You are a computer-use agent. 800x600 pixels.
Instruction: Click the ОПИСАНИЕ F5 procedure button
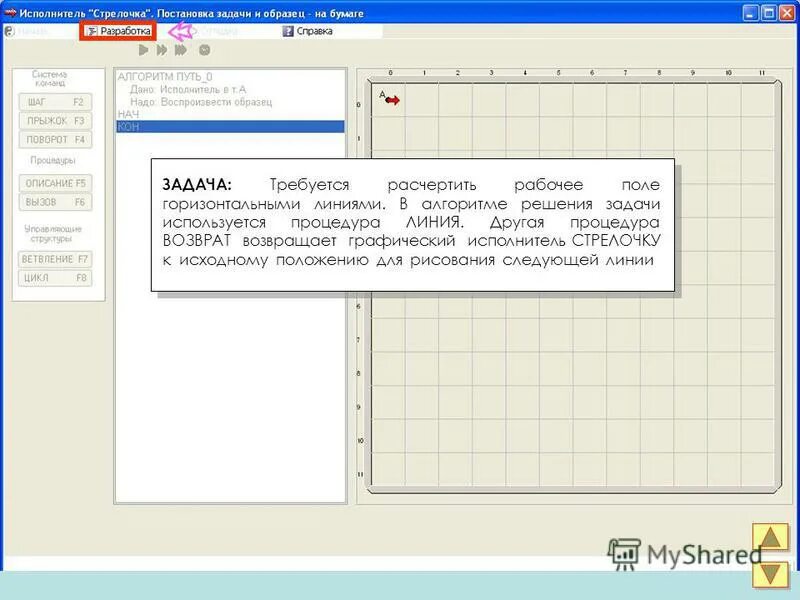55,183
